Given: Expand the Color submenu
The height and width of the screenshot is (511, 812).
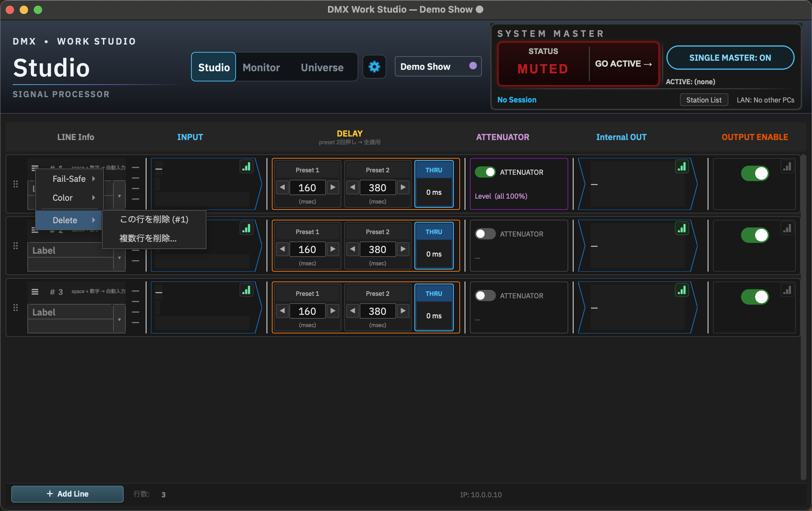Looking at the screenshot, I should [70, 198].
